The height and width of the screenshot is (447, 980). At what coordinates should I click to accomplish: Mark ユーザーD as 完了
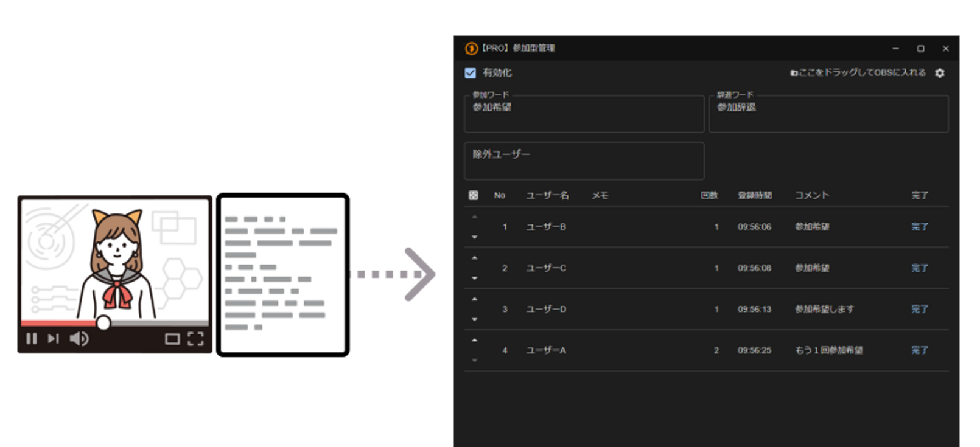[x=919, y=309]
